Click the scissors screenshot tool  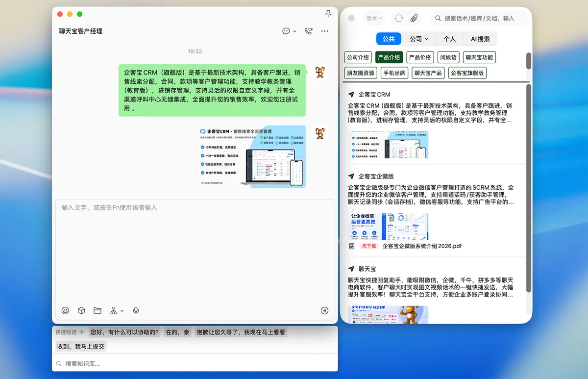click(x=113, y=310)
